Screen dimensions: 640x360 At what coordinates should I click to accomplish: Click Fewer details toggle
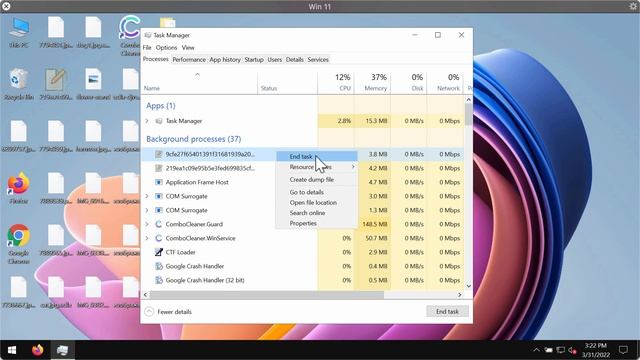click(x=168, y=312)
